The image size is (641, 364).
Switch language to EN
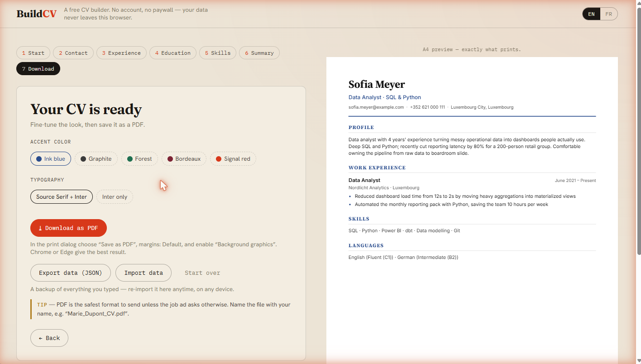tap(591, 14)
